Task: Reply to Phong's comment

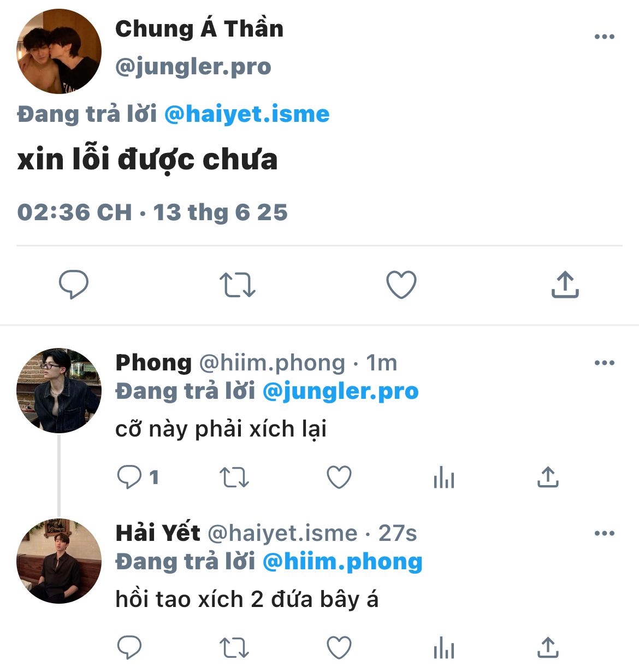Action: pyautogui.click(x=129, y=477)
